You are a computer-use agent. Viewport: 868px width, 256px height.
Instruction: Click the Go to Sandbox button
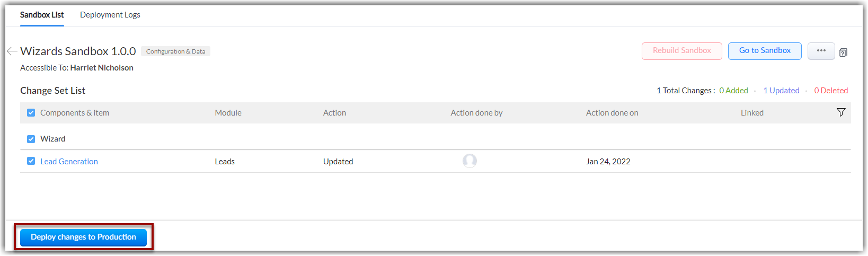point(764,51)
